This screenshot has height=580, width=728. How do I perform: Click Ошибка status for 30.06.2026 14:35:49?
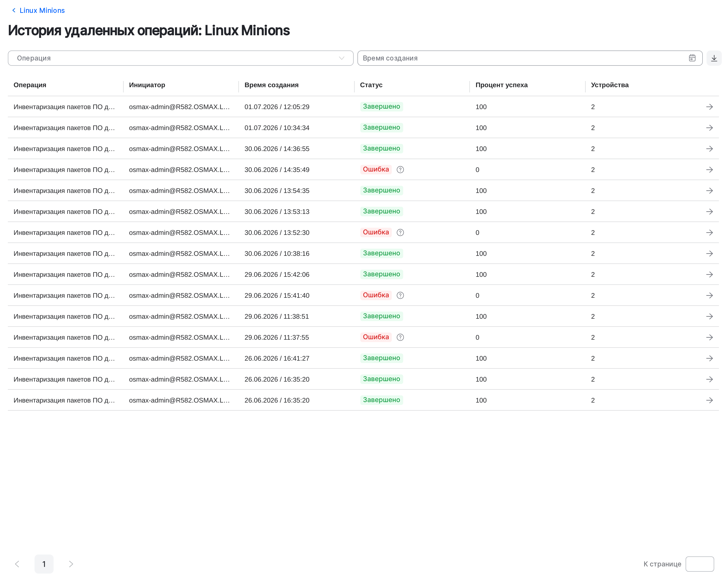point(376,169)
